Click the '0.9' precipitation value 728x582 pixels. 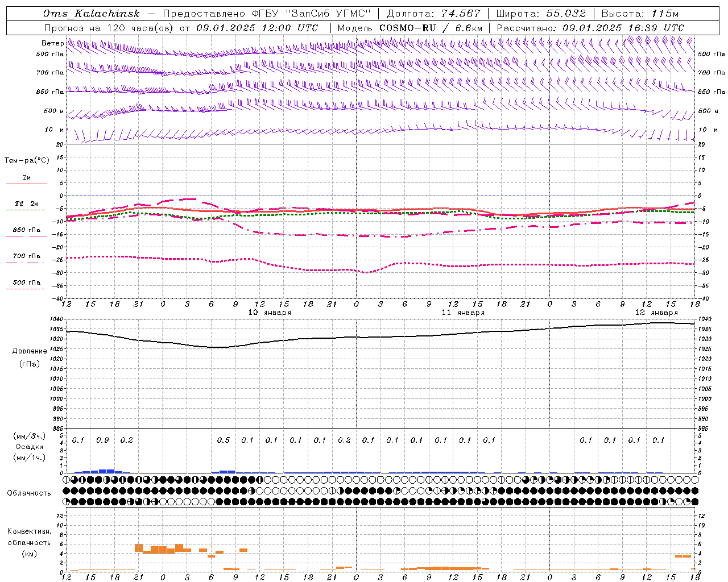point(102,440)
